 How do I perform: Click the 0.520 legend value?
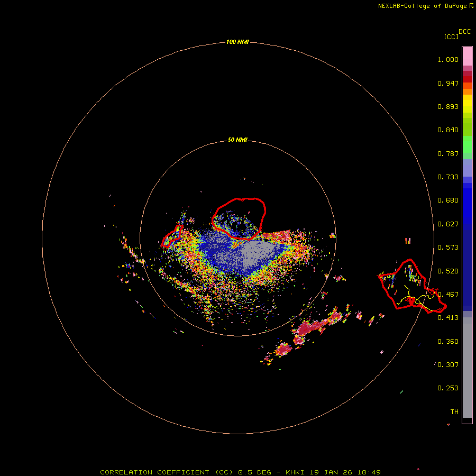(448, 271)
